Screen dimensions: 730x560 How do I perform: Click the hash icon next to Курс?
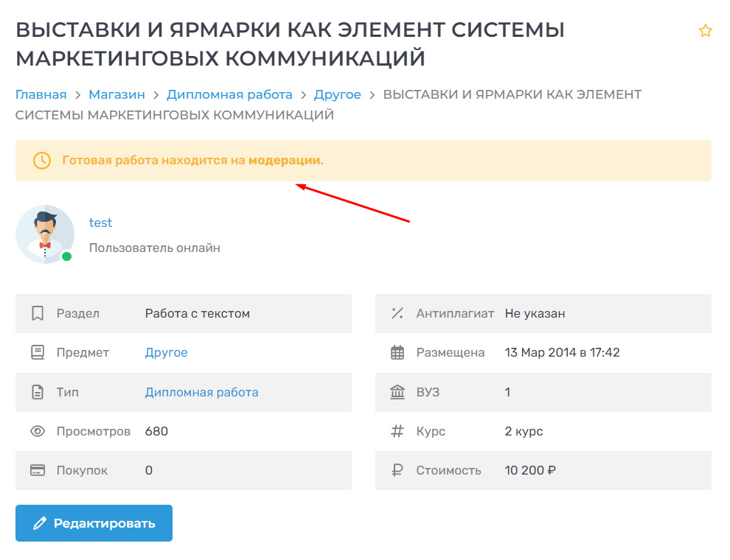[x=397, y=431]
